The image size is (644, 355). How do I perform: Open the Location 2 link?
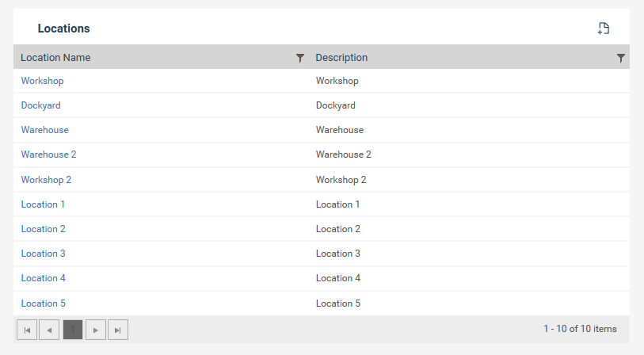[43, 229]
